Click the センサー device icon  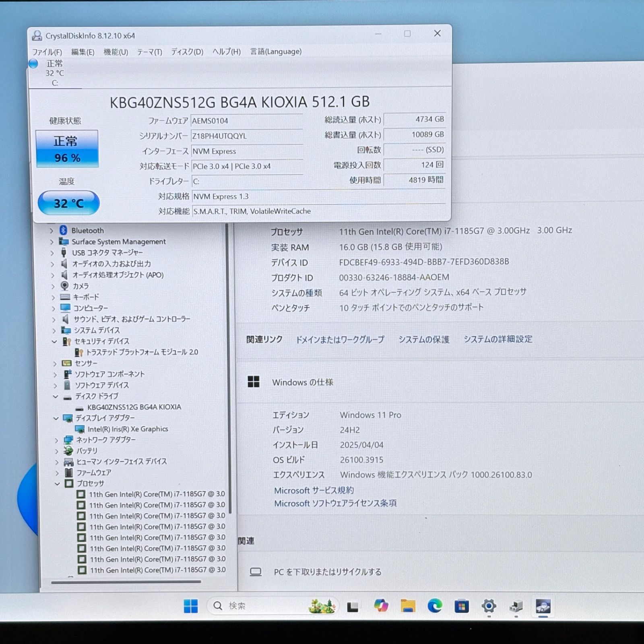[x=66, y=363]
